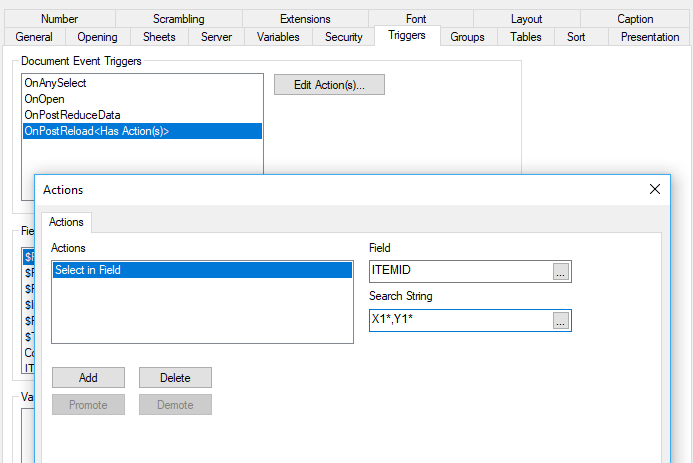Open the Font tab
This screenshot has height=463, width=693.
point(416,19)
